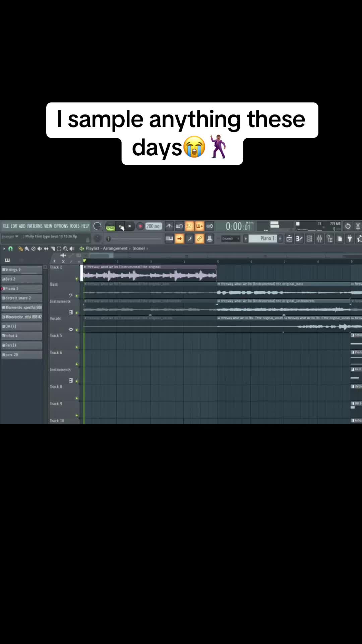
Task: Open Playlist - Arrangement dropdown
Action: coord(107,249)
